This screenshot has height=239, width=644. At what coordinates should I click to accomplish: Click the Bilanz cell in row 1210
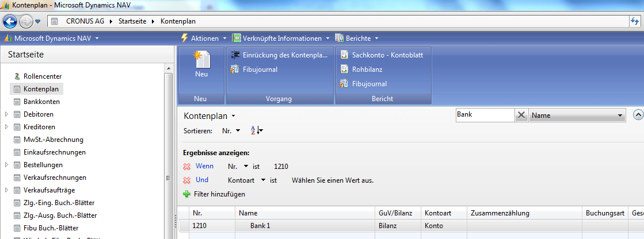tap(398, 226)
